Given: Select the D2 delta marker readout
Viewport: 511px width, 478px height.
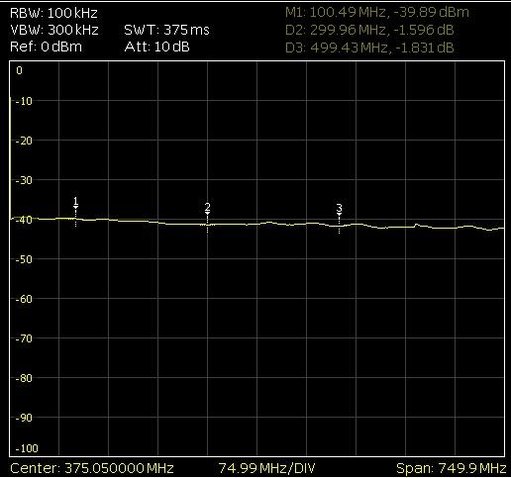Looking at the screenshot, I should coord(369,30).
